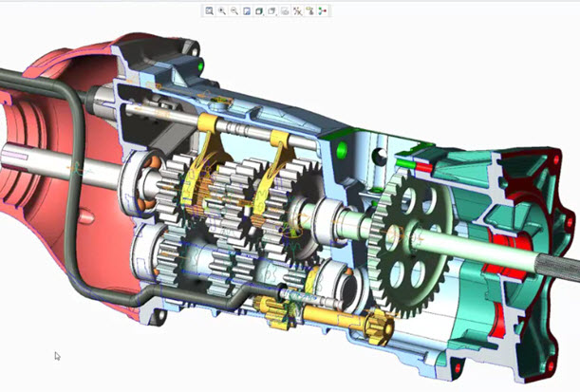The width and height of the screenshot is (580, 392).
Task: Click the Refit view icon
Action: tap(210, 10)
